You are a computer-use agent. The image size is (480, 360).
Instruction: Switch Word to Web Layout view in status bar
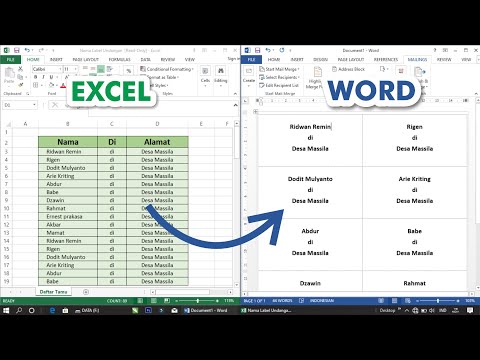point(407,301)
